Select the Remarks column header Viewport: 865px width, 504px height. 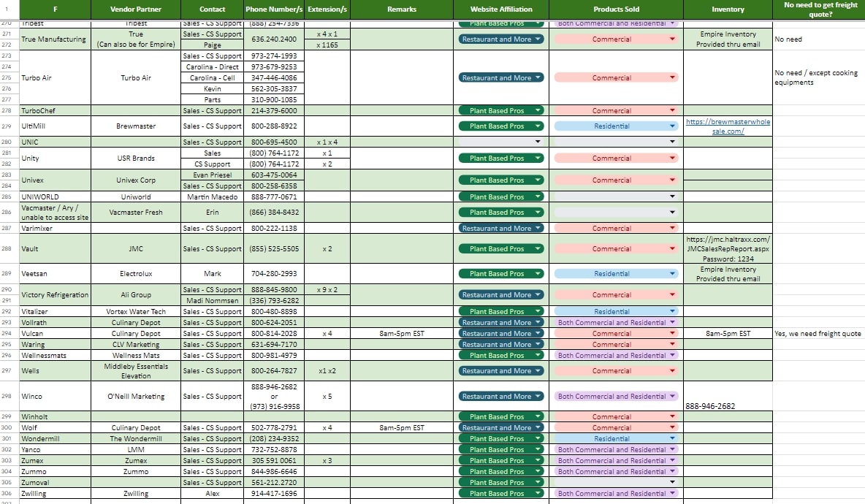(x=402, y=9)
